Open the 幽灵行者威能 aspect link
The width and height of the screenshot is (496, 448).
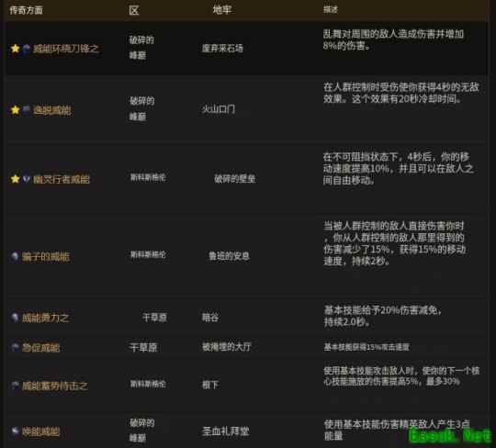click(62, 179)
